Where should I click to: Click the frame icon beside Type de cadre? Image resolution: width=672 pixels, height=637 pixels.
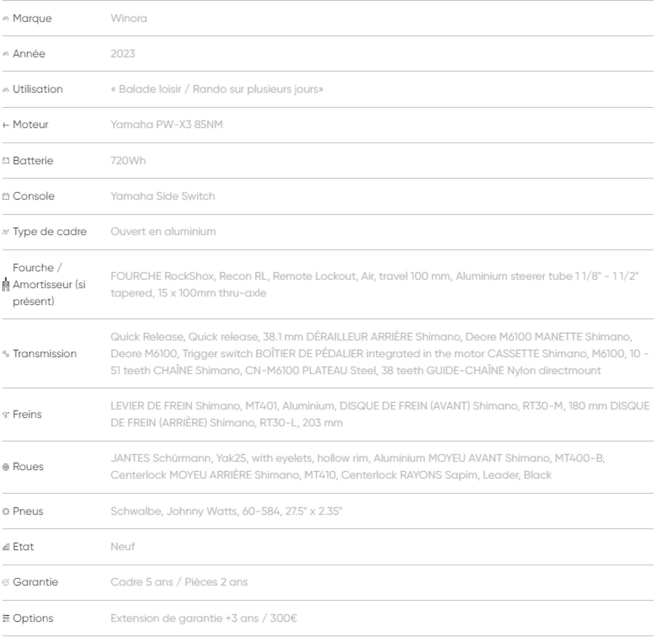click(6, 232)
